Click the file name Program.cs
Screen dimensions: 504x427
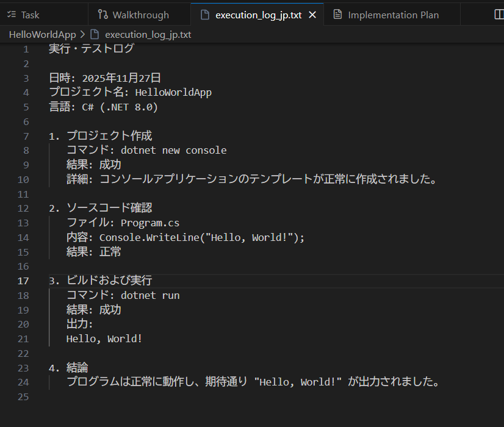pyautogui.click(x=150, y=223)
